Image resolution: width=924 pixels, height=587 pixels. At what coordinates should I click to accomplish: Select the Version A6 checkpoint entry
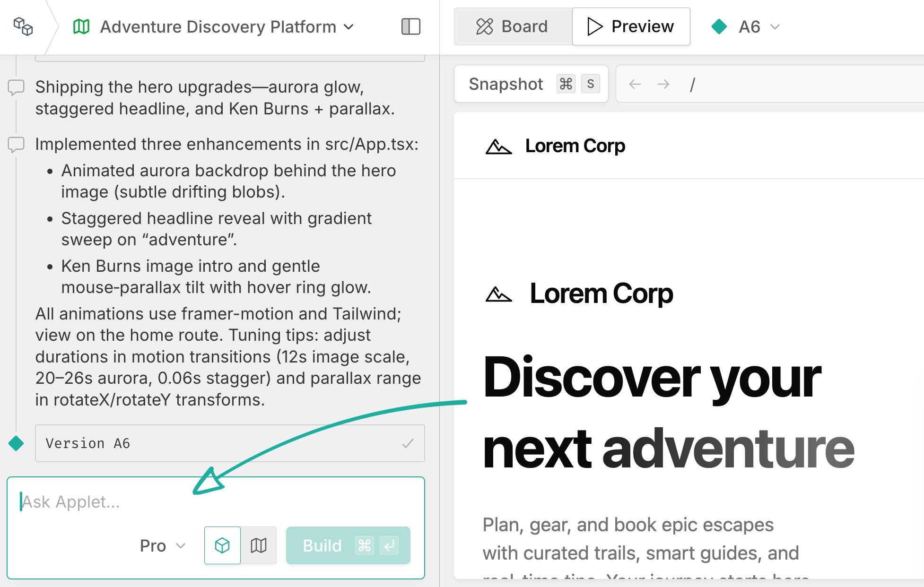click(230, 443)
